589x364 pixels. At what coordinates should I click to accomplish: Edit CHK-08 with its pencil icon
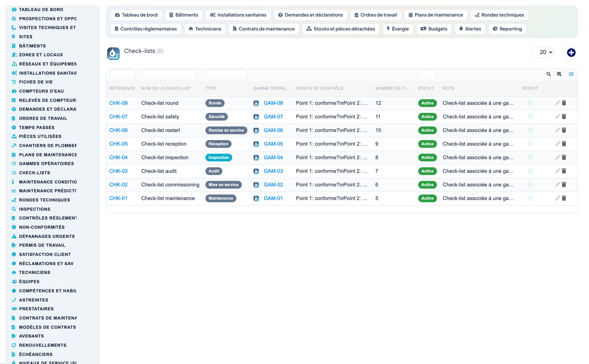tap(557, 103)
